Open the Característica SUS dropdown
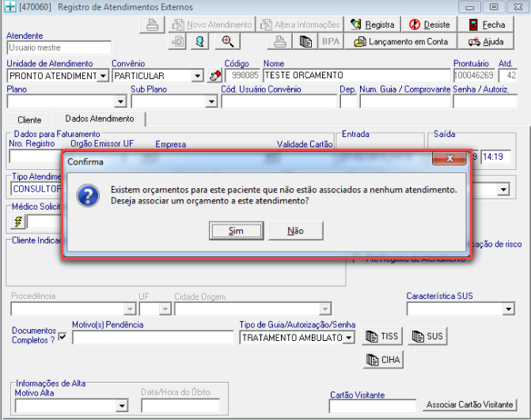This screenshot has width=531, height=420. [508, 308]
